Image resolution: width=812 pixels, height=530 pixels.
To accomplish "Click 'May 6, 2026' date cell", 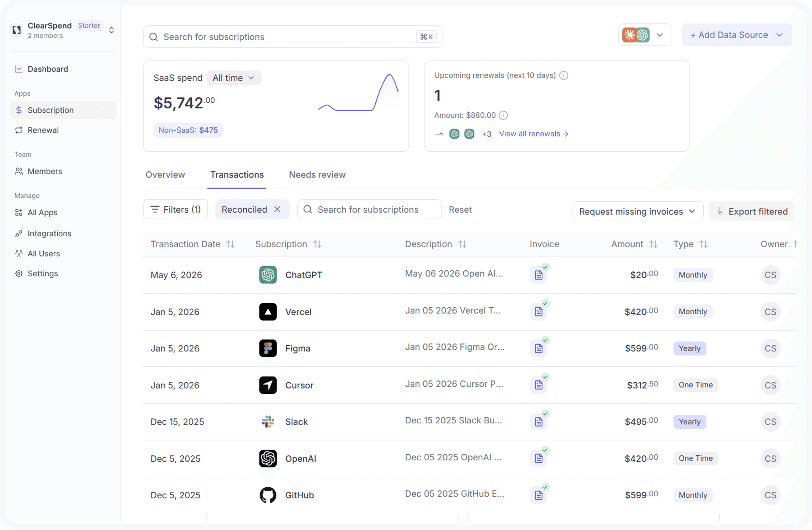I will point(176,275).
